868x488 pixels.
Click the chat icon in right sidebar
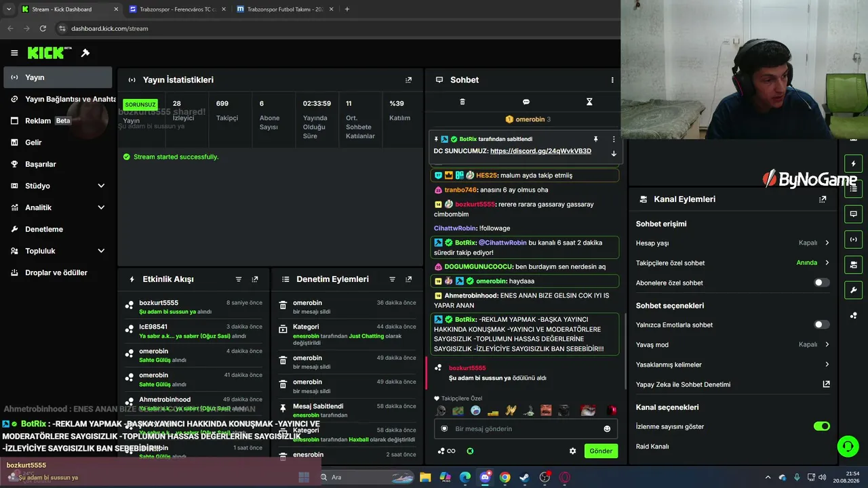(x=853, y=214)
